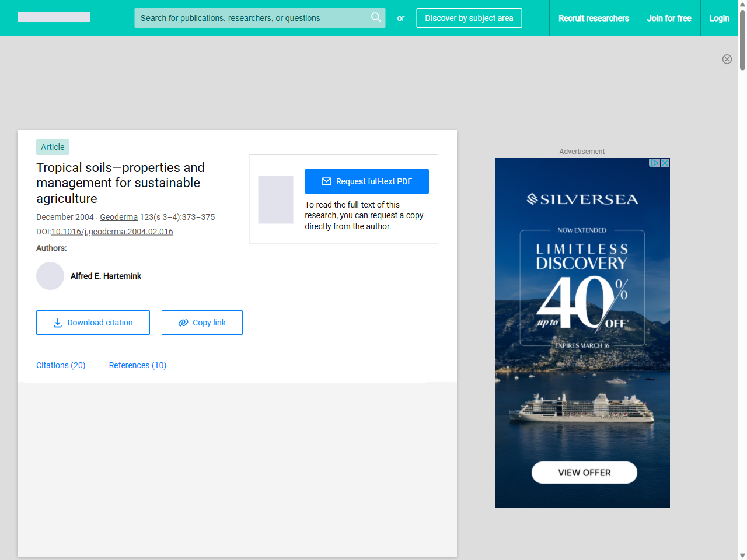The width and height of the screenshot is (747, 560).
Task: Open the DOI link 10.1016/j.geoderma.2004.02.016
Action: point(112,232)
